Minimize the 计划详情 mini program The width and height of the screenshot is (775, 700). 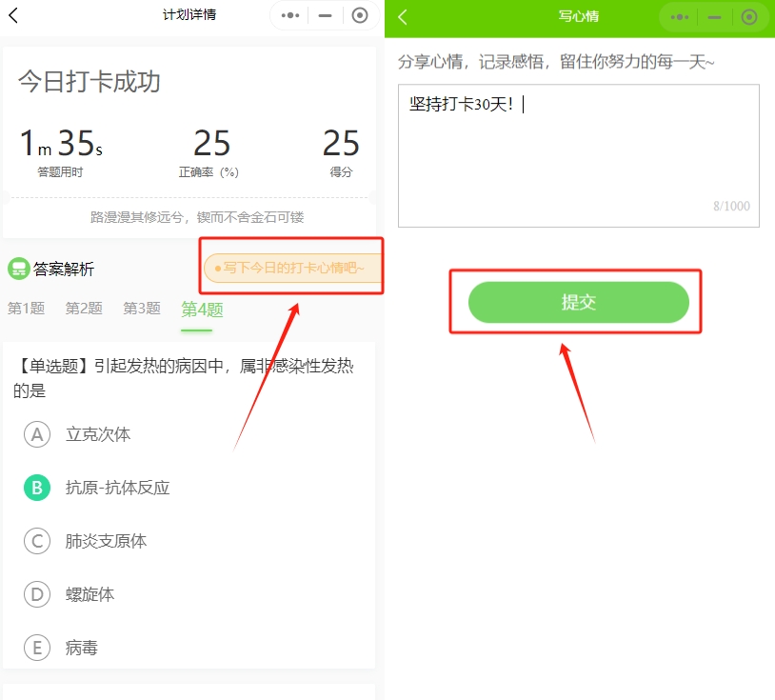[325, 16]
